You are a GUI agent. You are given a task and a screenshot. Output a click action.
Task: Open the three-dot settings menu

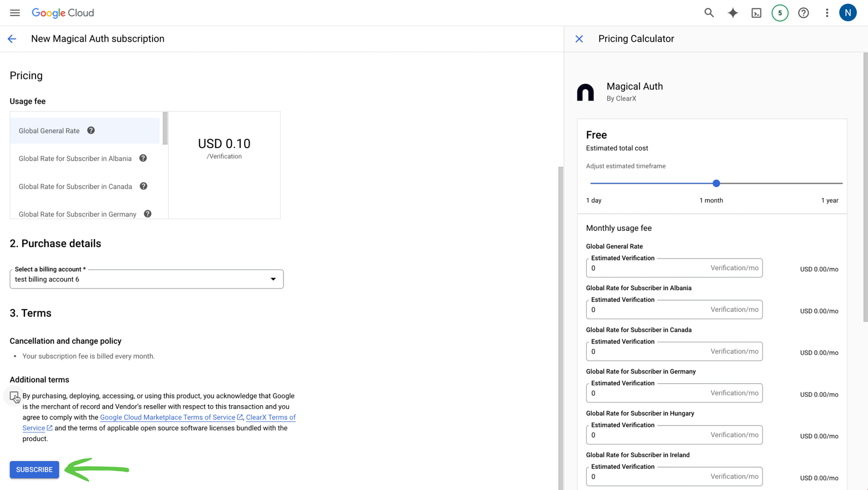pyautogui.click(x=827, y=13)
